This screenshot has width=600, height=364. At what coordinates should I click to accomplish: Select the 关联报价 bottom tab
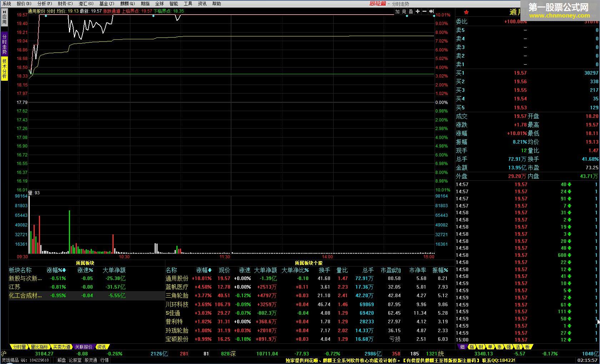(x=84, y=347)
